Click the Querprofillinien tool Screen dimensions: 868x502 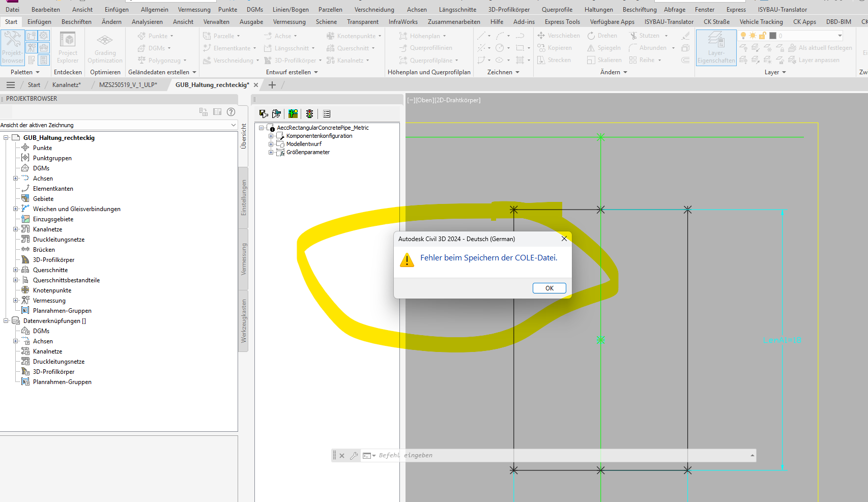pos(426,48)
